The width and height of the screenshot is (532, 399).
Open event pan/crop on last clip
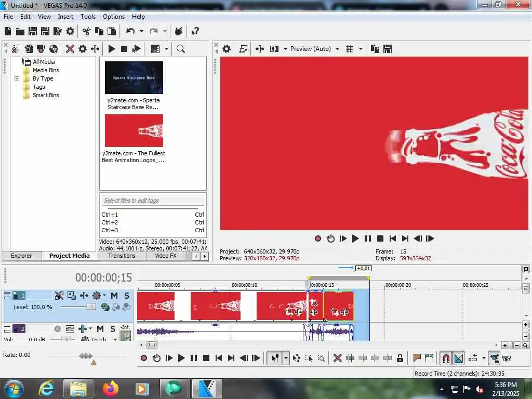pos(335,312)
